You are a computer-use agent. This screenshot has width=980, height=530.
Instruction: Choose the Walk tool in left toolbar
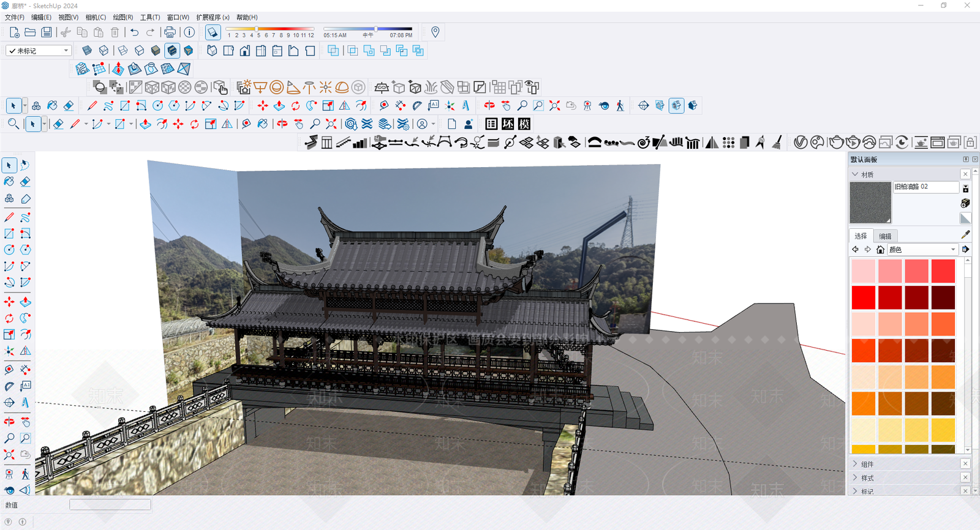[25, 474]
